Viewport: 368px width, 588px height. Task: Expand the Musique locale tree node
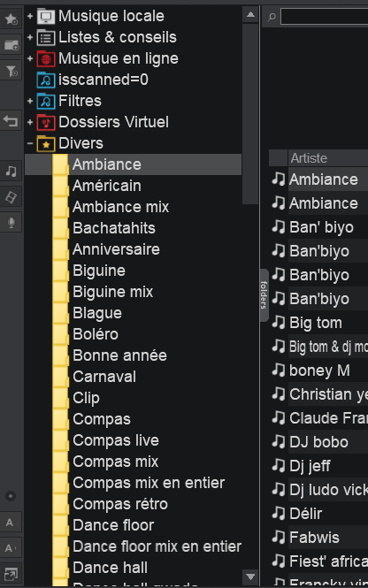30,16
